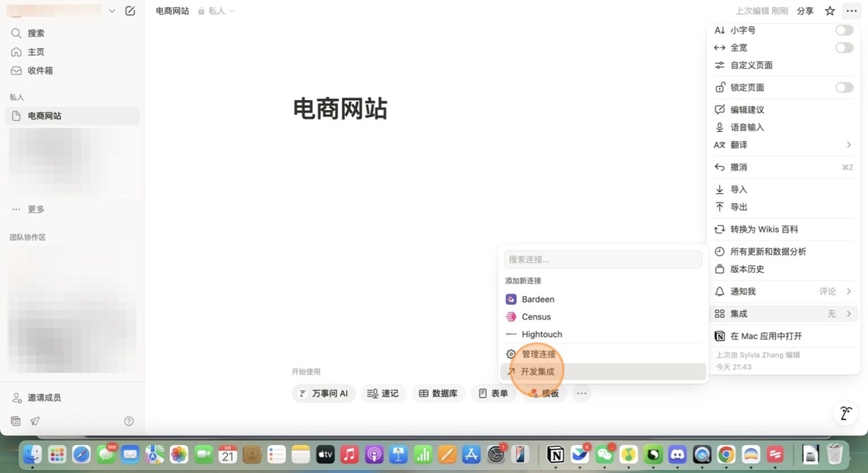The width and height of the screenshot is (868, 473).
Task: Open the Music app in the Dock
Action: (350, 454)
